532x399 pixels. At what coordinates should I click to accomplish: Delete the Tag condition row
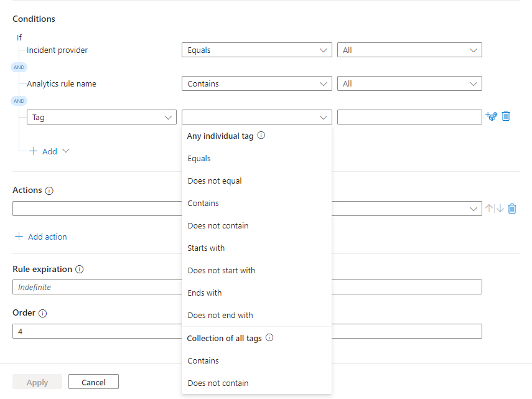[x=506, y=116]
